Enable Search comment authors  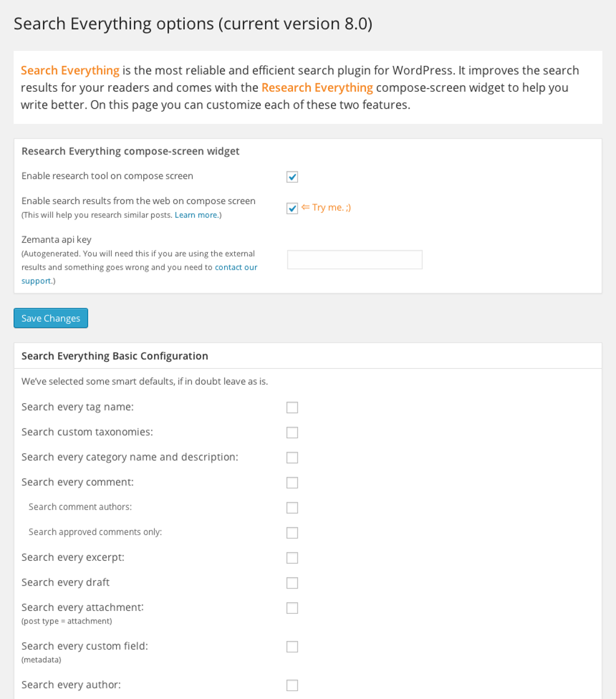(x=292, y=508)
